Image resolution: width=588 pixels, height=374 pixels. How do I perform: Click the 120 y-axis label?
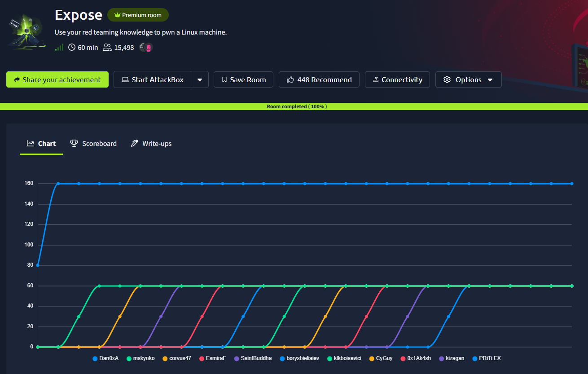click(29, 224)
